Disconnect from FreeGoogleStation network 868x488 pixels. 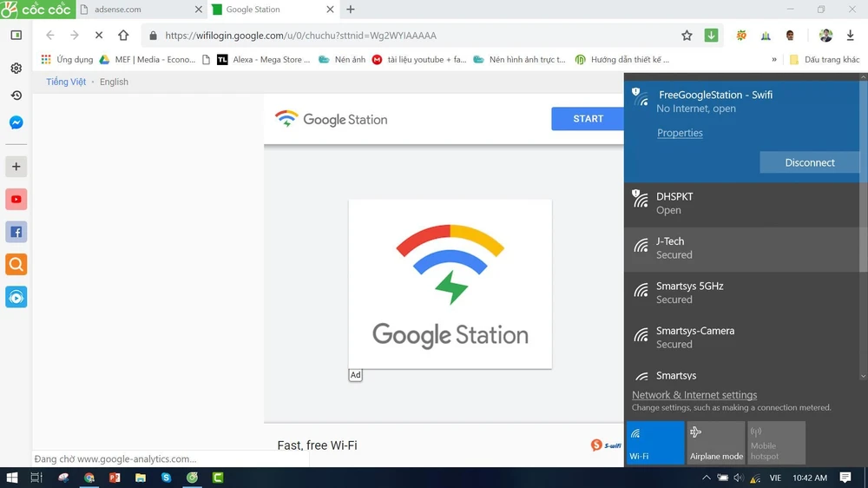coord(809,162)
